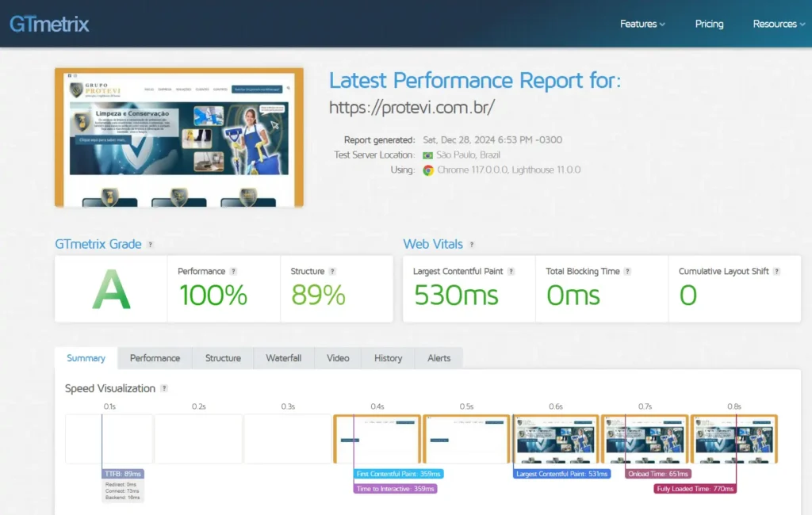Click Cumulative Layout Shift help icon
The height and width of the screenshot is (515, 812).
click(x=777, y=272)
